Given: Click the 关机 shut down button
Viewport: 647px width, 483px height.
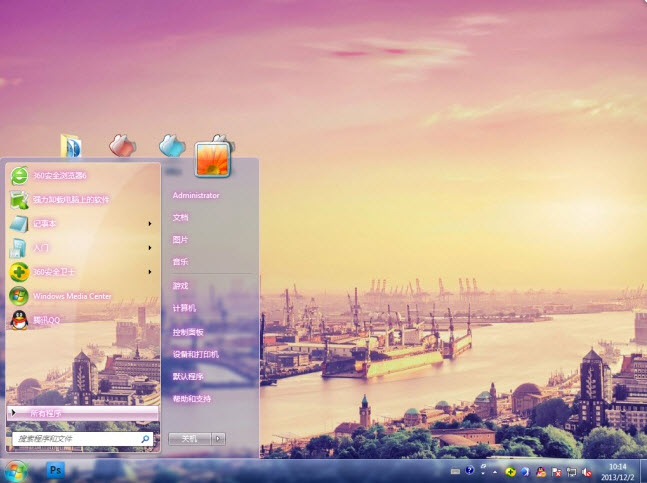Looking at the screenshot, I should click(x=190, y=438).
